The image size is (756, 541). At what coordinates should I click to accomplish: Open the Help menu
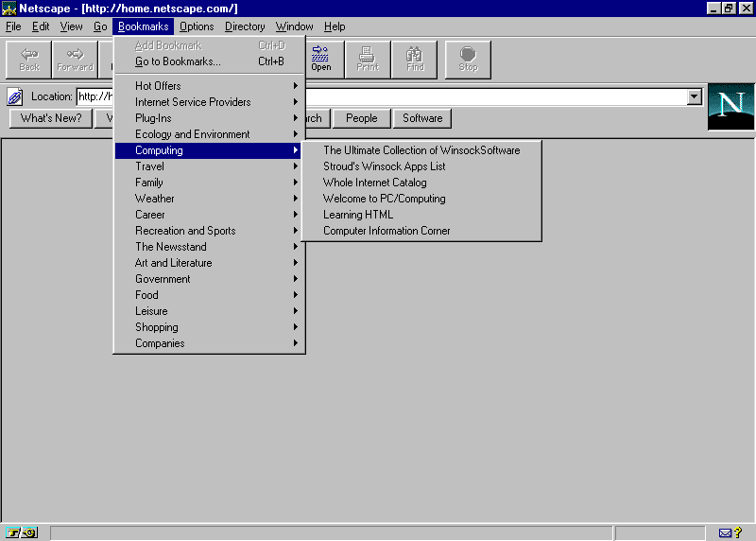coord(335,26)
